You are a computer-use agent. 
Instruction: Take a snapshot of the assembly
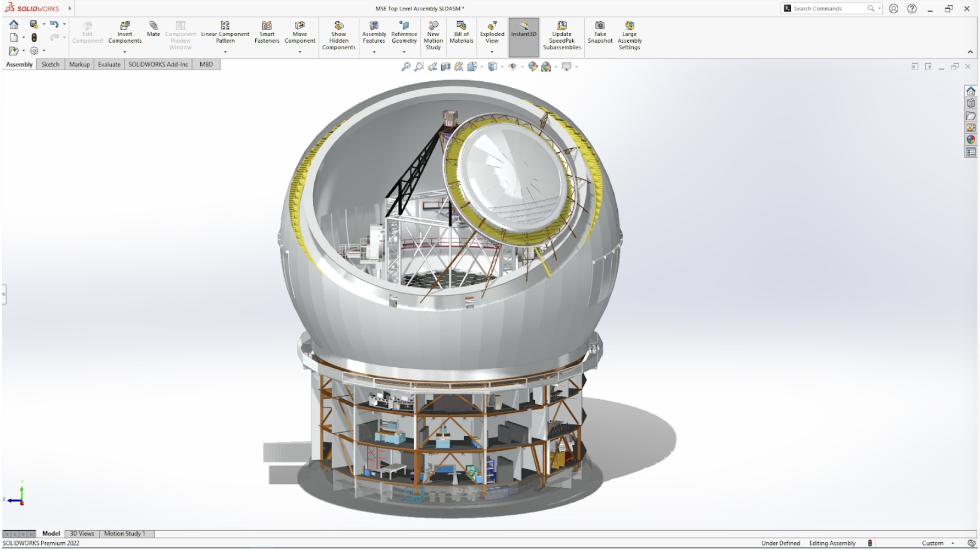(599, 33)
